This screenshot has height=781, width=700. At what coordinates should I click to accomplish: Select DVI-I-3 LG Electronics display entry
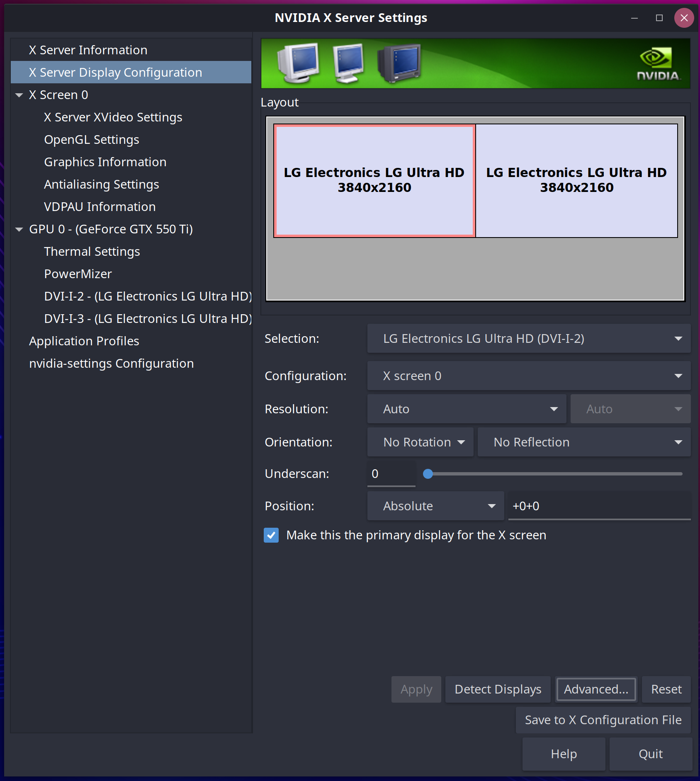(x=148, y=318)
